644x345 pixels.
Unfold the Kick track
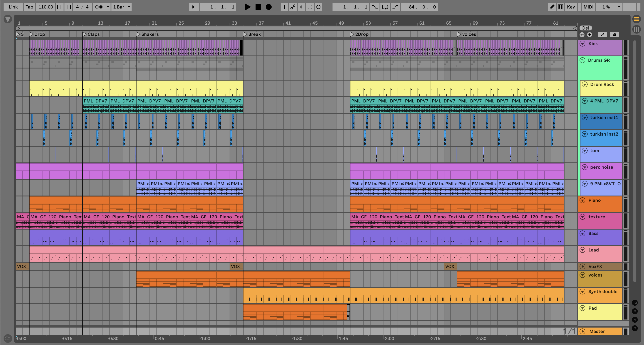click(582, 44)
